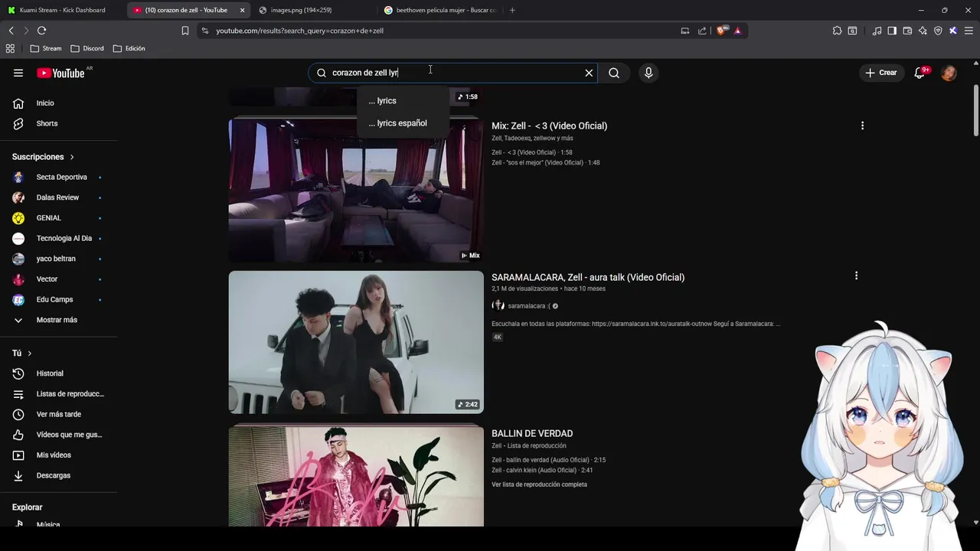Switch to the Kuami Stream Kick Dashboard tab
This screenshot has height=551, width=980.
(x=61, y=10)
